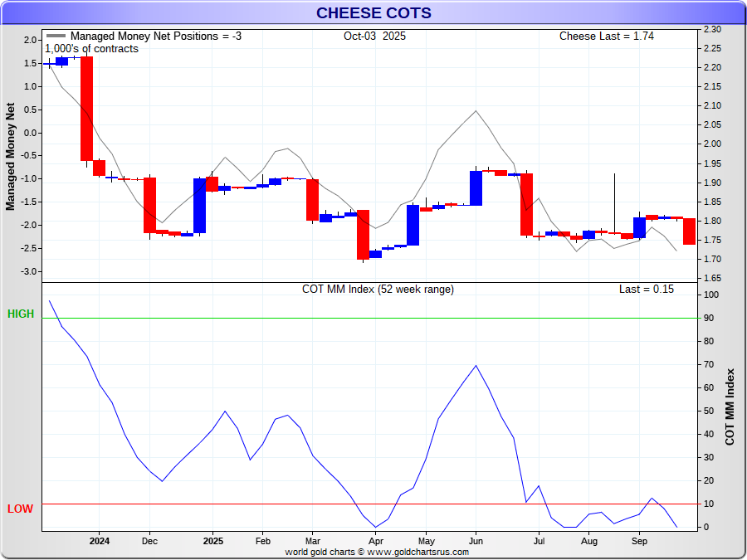This screenshot has height=560, width=747.
Task: Click the Apr label on the time axis
Action: point(376,541)
